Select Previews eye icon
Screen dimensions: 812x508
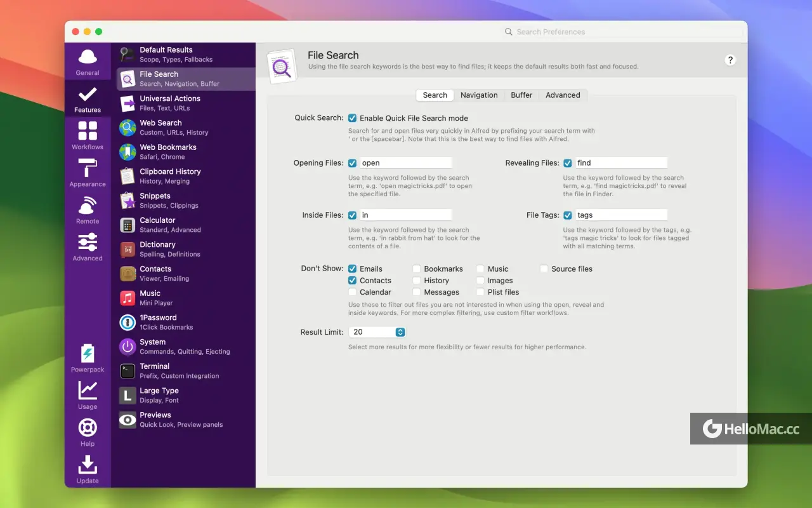128,420
